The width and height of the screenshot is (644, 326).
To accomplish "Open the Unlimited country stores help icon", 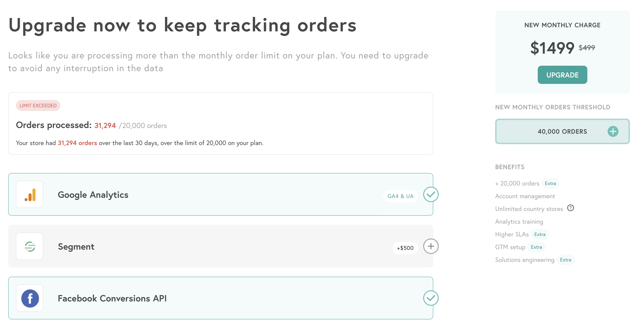I will click(570, 208).
